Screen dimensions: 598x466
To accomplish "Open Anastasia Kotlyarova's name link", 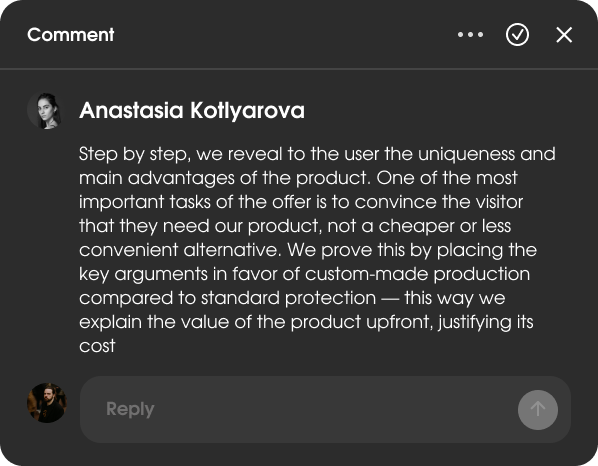I will tap(192, 111).
